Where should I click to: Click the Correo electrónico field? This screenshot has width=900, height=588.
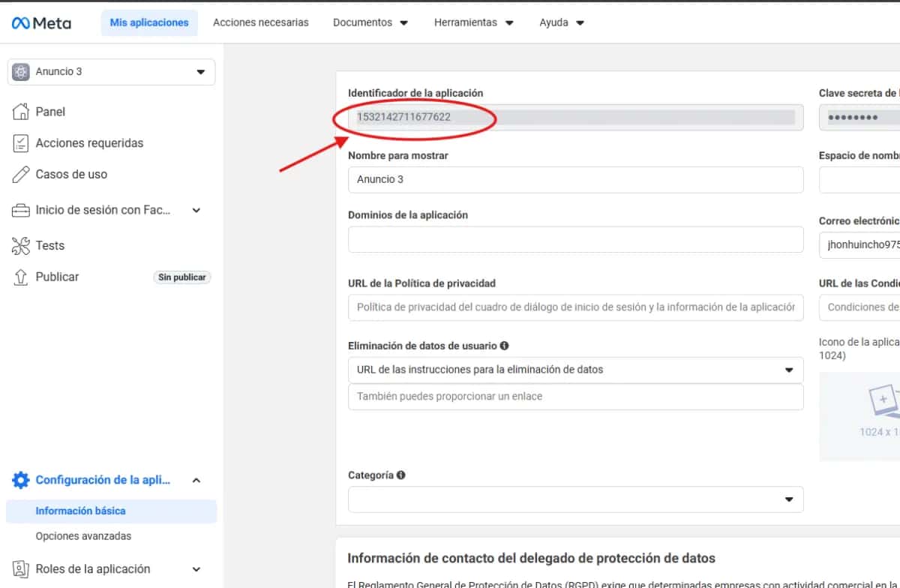(859, 244)
